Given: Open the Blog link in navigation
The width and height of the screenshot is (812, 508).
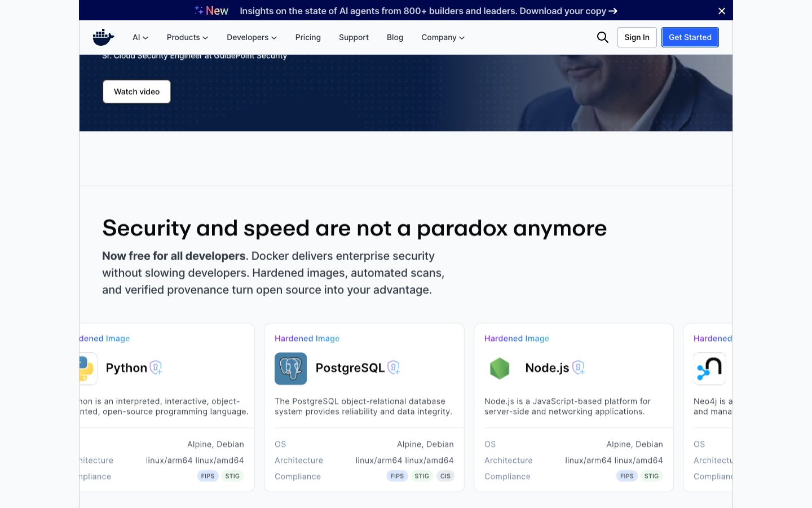Looking at the screenshot, I should [395, 37].
